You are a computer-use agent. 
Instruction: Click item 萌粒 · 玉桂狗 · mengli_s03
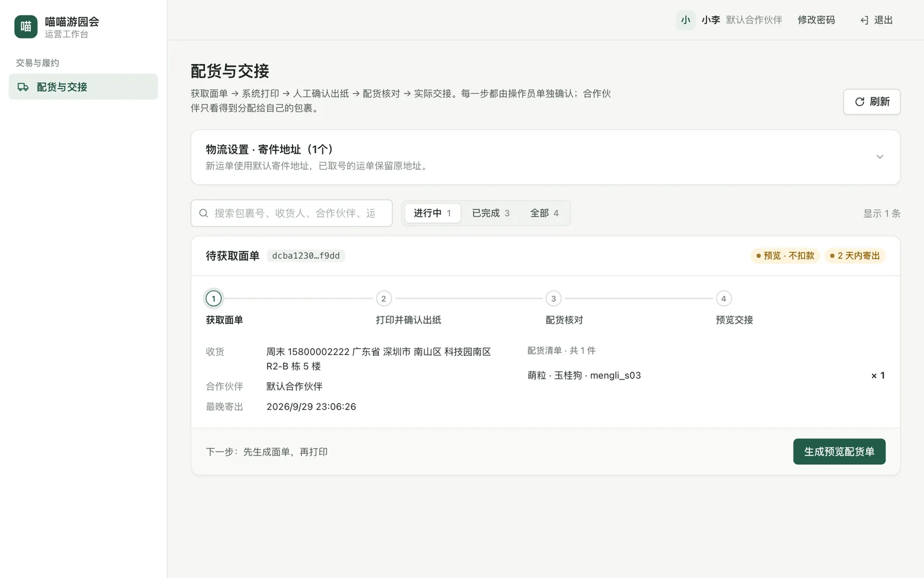click(584, 375)
